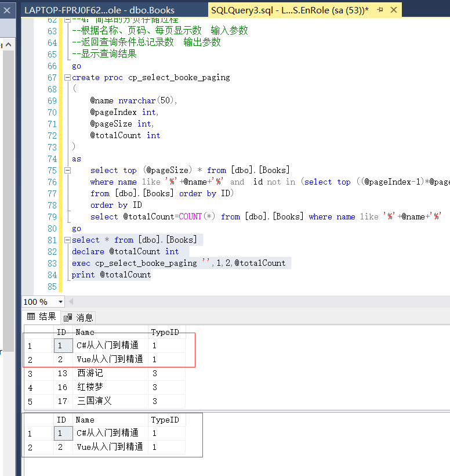Click the @name nvarchar(50) parameter line
The width and height of the screenshot is (450, 476).
(133, 100)
